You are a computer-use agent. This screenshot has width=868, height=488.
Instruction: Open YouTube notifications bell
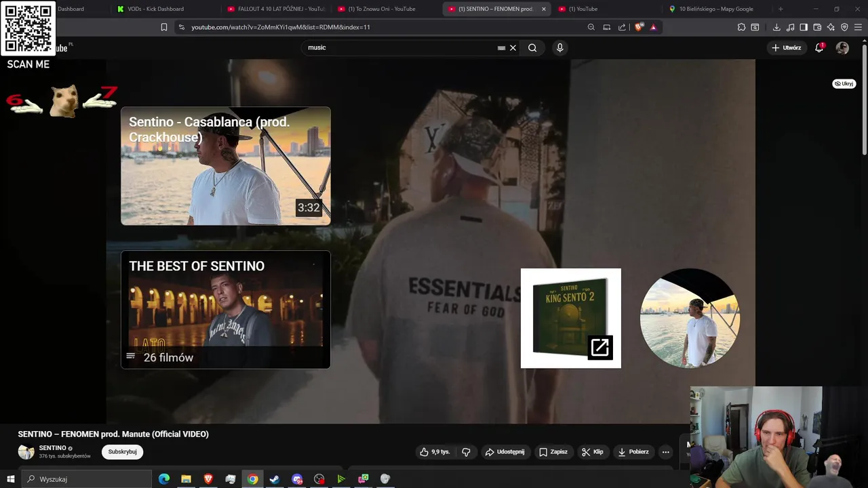pyautogui.click(x=819, y=47)
